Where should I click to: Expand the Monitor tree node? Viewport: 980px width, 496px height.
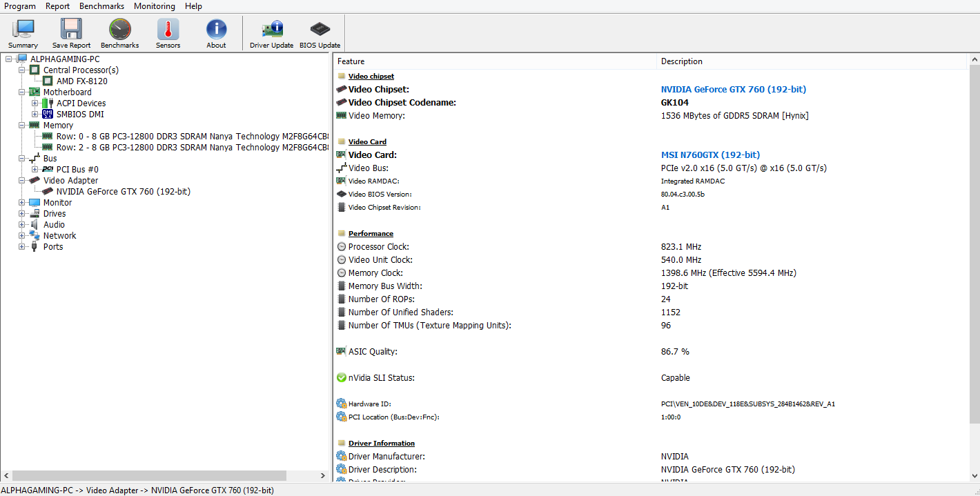pyautogui.click(x=22, y=202)
